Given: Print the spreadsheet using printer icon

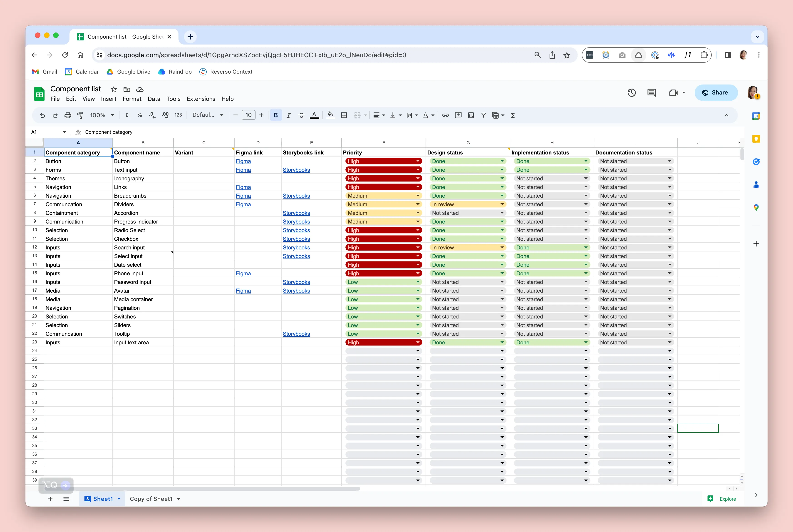Looking at the screenshot, I should click(x=68, y=115).
